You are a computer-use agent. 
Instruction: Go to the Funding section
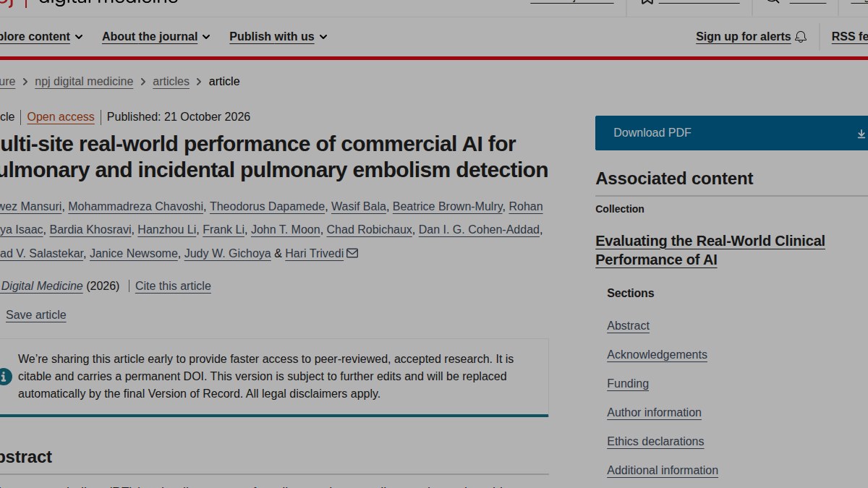pos(628,384)
